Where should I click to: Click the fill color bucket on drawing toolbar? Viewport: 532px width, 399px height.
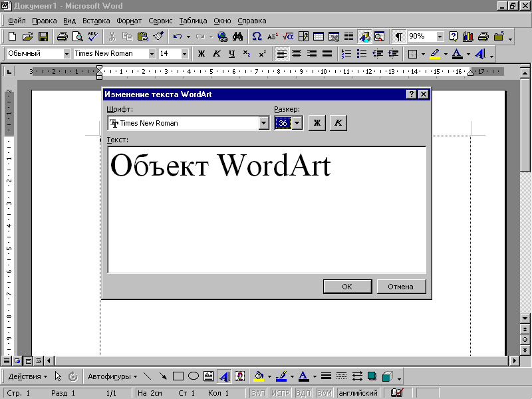click(x=259, y=376)
